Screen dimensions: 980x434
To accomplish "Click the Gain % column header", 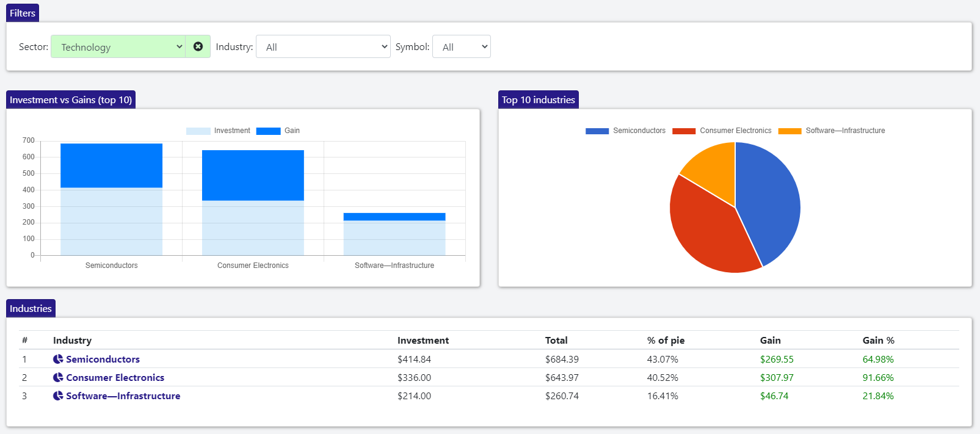I will [879, 340].
